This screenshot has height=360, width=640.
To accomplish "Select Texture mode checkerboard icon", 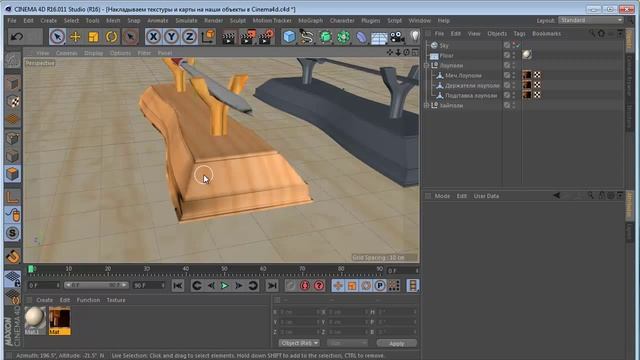I will (x=13, y=101).
